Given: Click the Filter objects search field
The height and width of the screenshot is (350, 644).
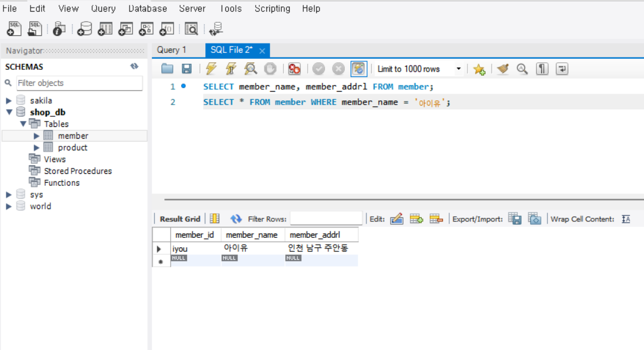Looking at the screenshot, I should click(x=79, y=83).
